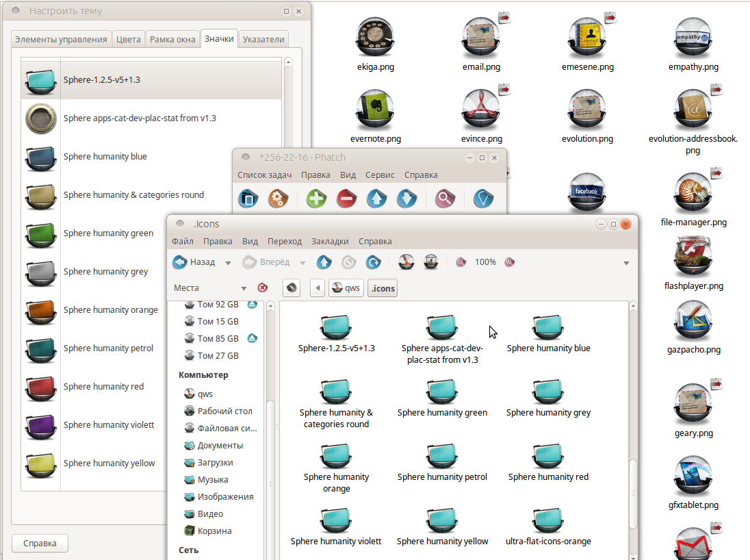Open Том 15 GB in sidebar

(x=211, y=322)
